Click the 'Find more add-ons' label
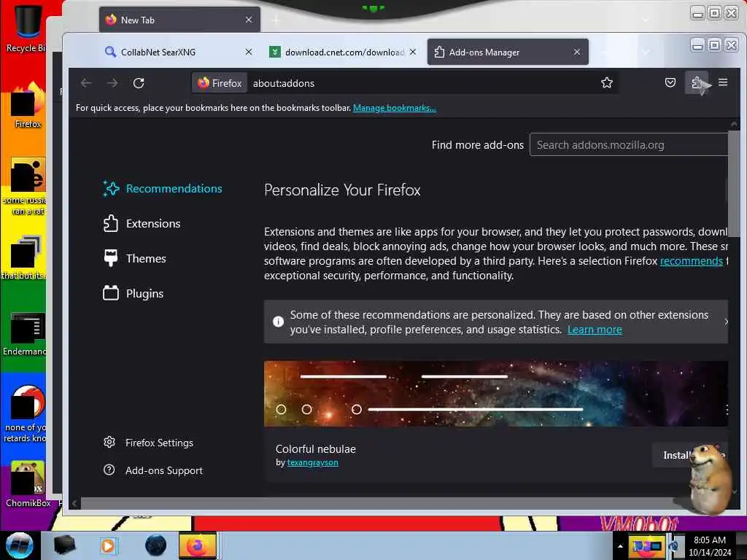The image size is (747, 560). coord(477,145)
